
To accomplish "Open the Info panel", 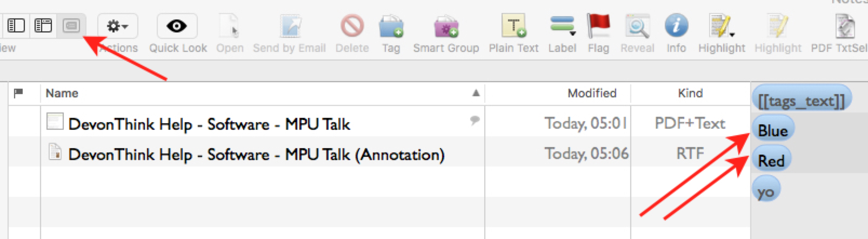I will coord(676,26).
